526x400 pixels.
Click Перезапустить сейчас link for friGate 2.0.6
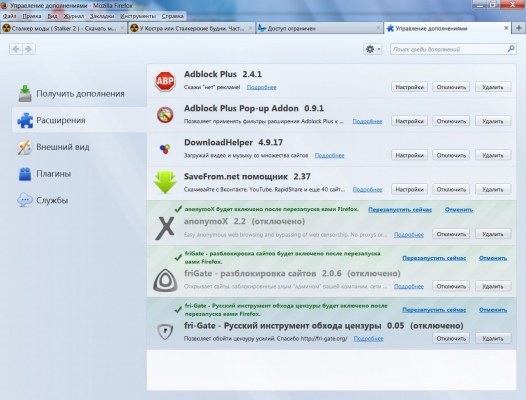(434, 258)
